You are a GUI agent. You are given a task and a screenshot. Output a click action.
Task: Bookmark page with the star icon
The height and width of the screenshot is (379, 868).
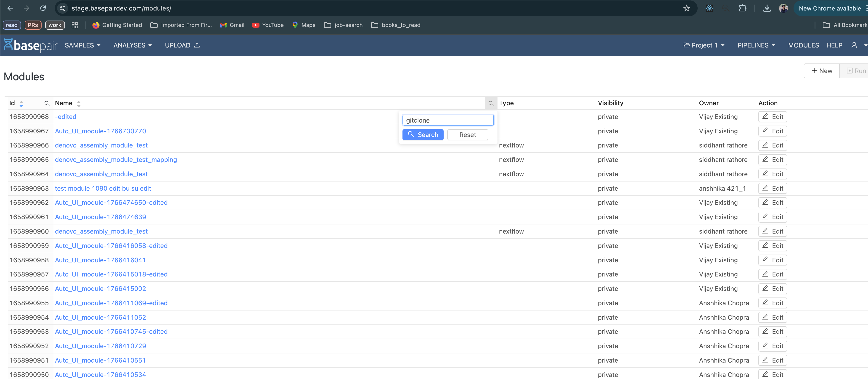(x=686, y=8)
